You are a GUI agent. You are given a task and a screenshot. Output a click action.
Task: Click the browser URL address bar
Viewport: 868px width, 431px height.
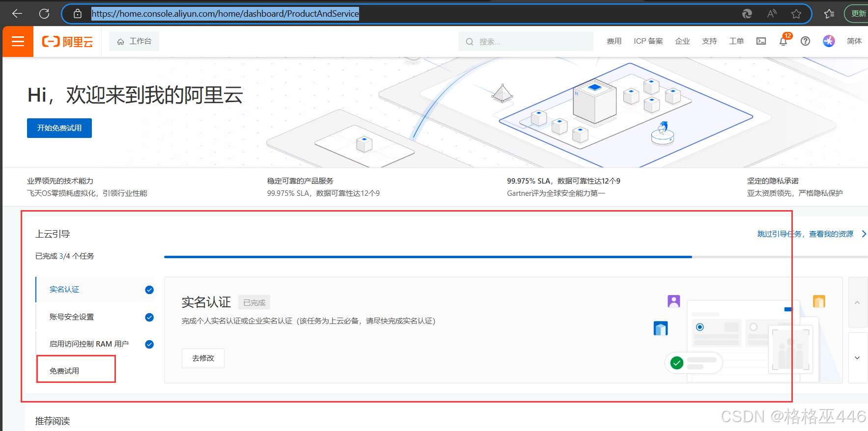[x=436, y=14]
